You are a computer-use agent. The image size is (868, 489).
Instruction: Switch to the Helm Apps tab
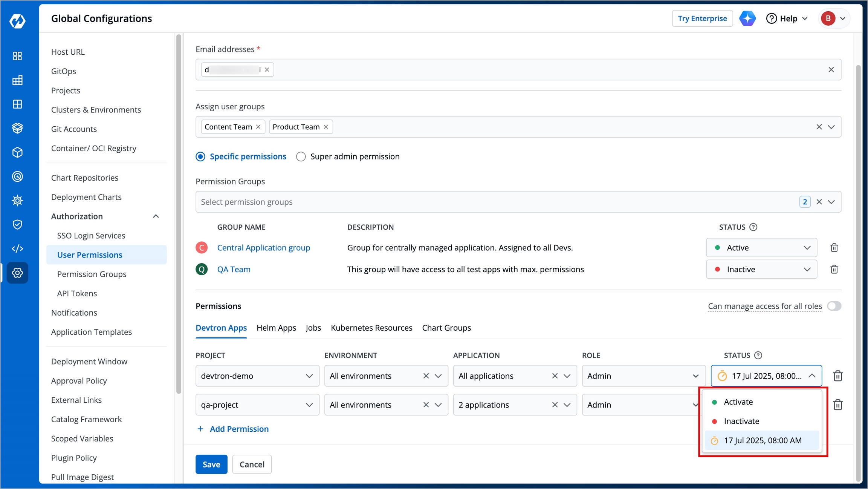276,328
